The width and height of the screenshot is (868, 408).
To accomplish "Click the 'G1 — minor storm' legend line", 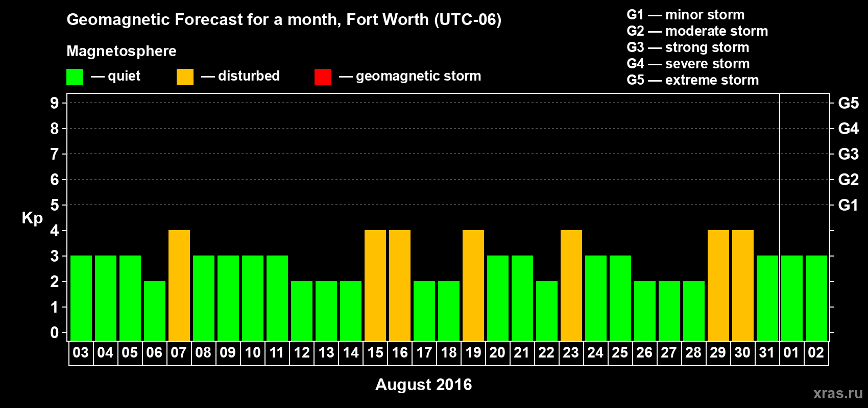I will [685, 15].
